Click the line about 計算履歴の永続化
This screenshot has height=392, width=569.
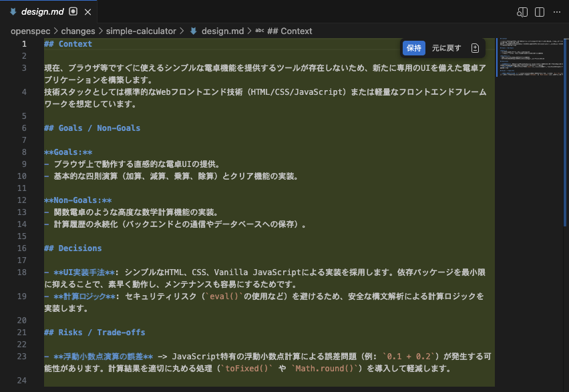pos(180,224)
